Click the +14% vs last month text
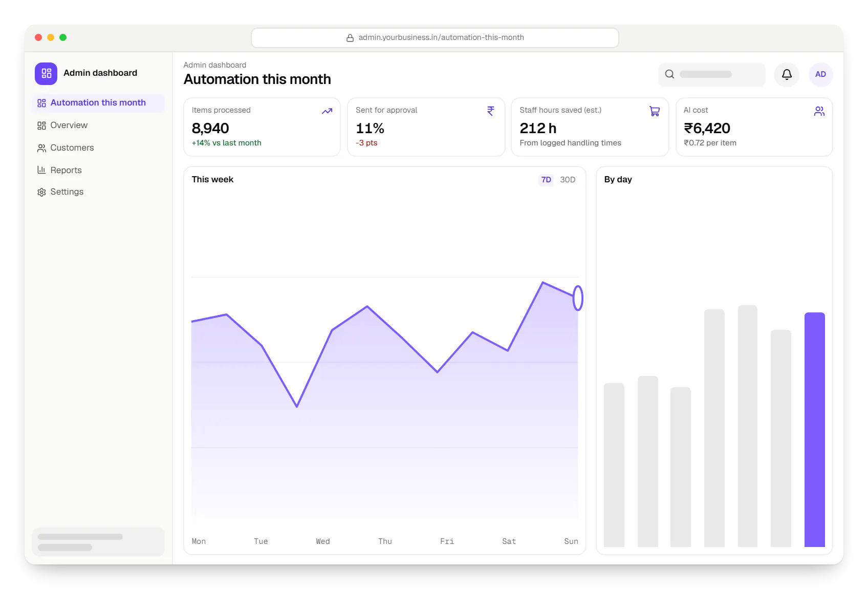Viewport: 868px width, 589px height. tap(226, 143)
